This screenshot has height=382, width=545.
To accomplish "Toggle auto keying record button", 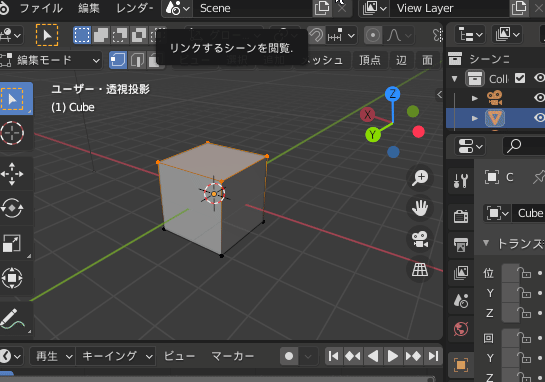I will pyautogui.click(x=289, y=356).
